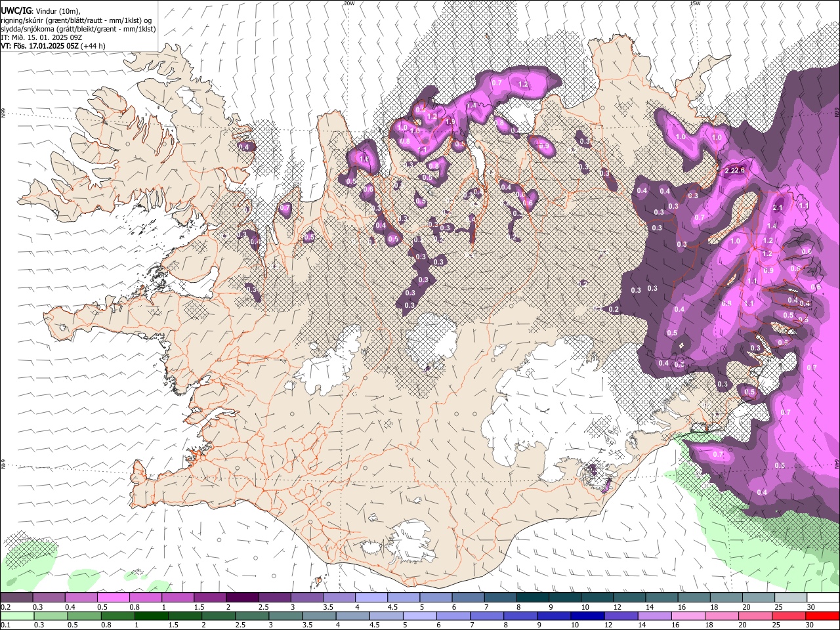840x630 pixels.
Task: Pick the bottom legend swatch starting at 14
Action: (654, 616)
